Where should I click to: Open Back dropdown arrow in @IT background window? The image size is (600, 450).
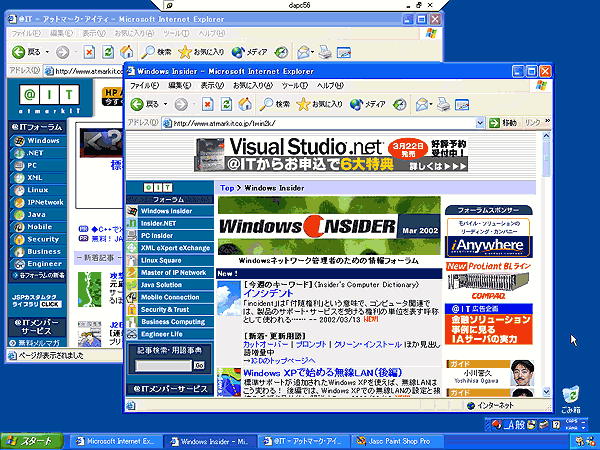[47, 52]
